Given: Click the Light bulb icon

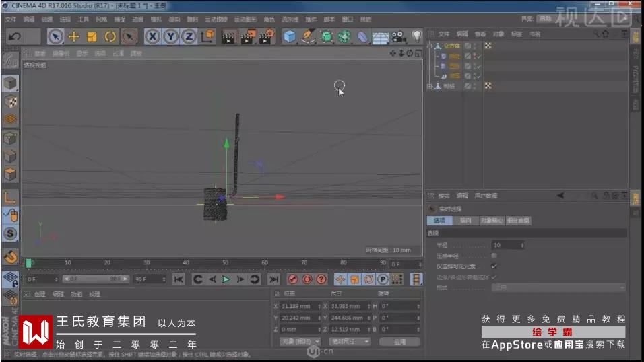Looking at the screenshot, I should [416, 36].
